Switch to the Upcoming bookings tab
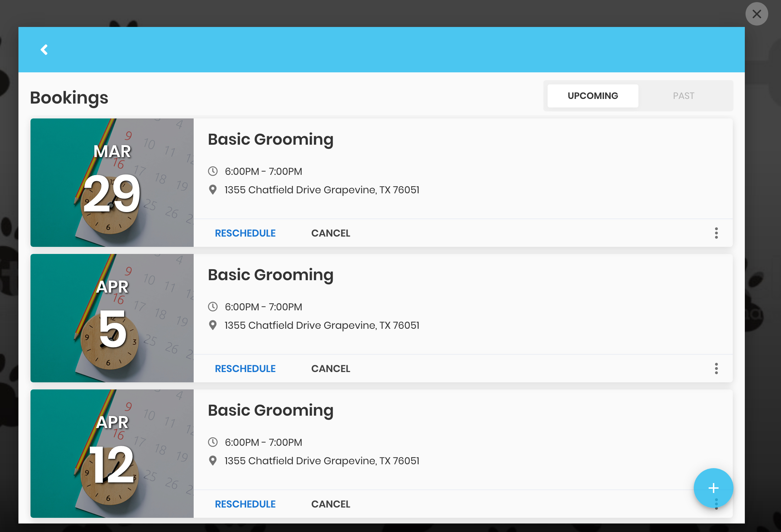781x532 pixels. [593, 96]
